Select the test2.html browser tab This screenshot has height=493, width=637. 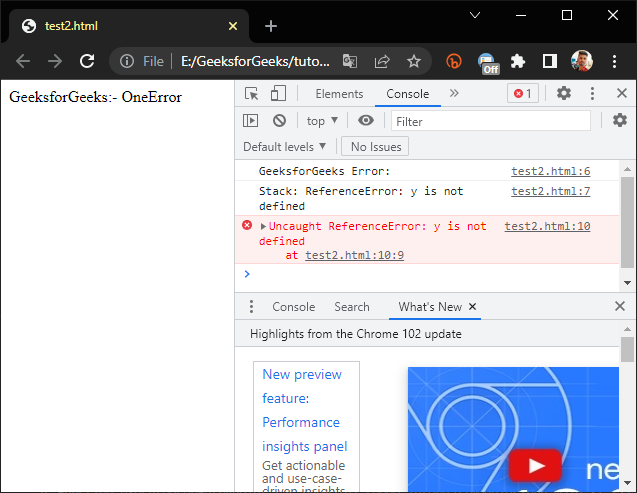pos(129,26)
